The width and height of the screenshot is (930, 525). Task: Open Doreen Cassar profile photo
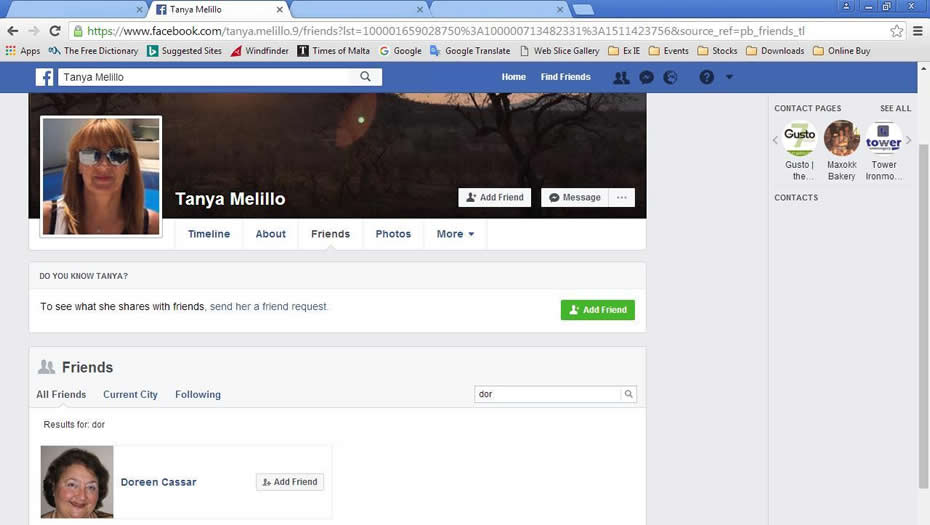point(77,482)
